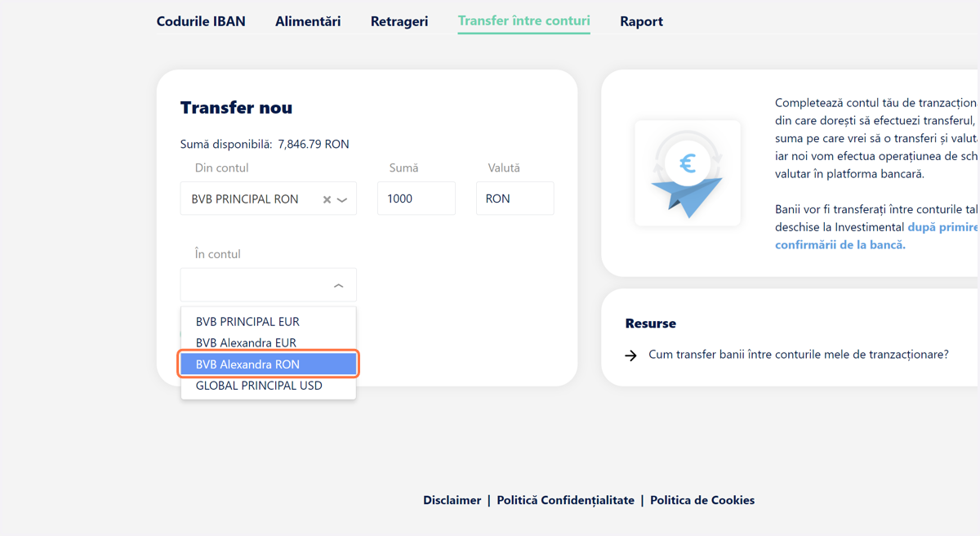Open the Raport tab
The height and width of the screenshot is (536, 980).
641,21
